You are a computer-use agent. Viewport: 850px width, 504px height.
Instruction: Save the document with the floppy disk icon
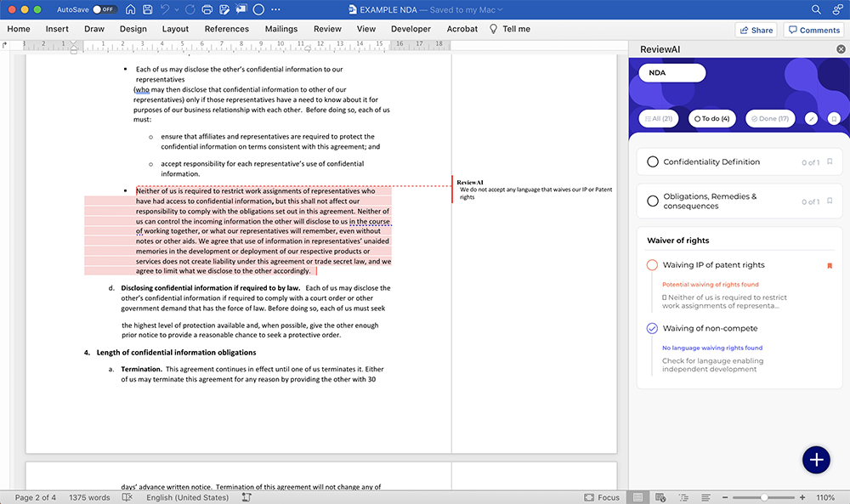147,9
